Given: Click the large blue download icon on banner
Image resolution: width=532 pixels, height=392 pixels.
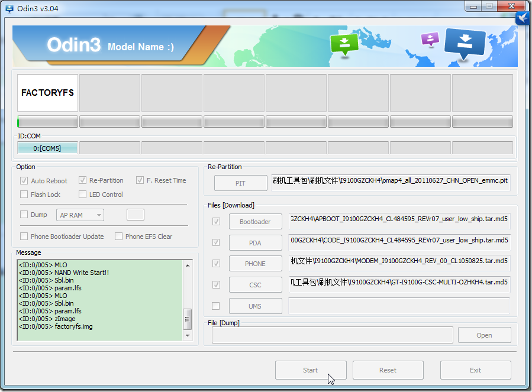Looking at the screenshot, I should coord(465,43).
